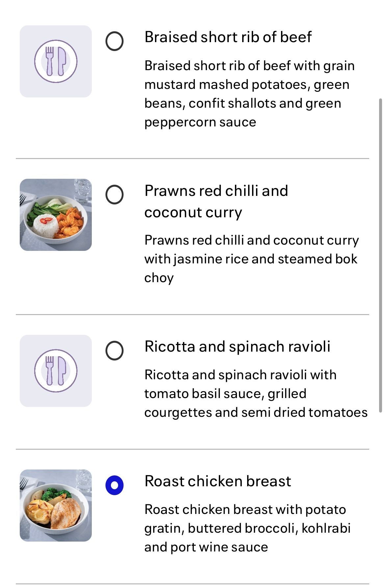Viewport: 385px width, 588px height.
Task: Click the Ricotta and spinach ravioli placeholder icon
Action: 56,371
